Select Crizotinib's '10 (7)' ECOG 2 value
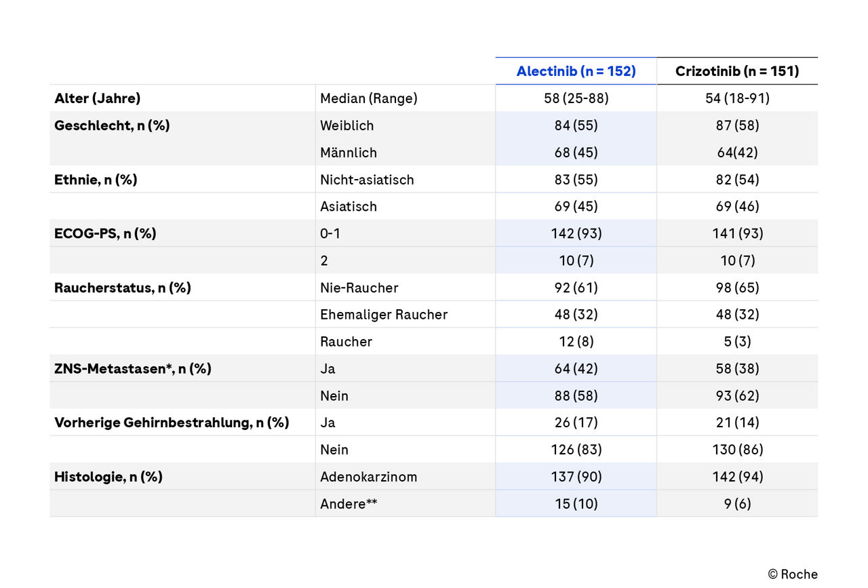 click(737, 260)
